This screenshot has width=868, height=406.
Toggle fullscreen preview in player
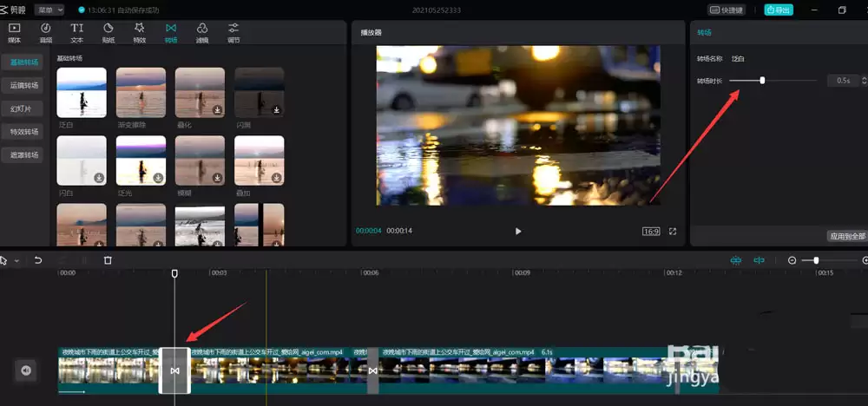coord(673,232)
